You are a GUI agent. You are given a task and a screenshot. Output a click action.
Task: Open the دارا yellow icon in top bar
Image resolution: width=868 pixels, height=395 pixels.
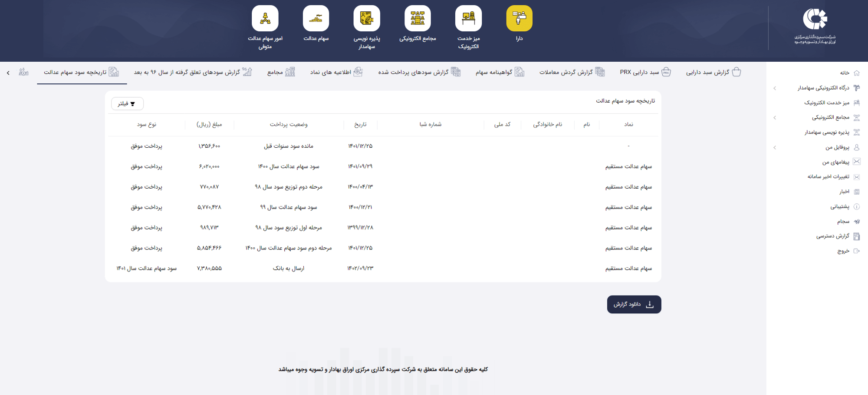tap(519, 18)
